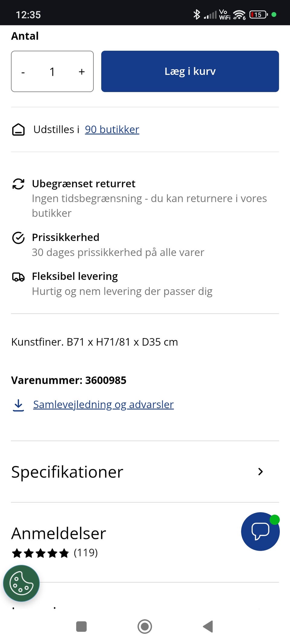Tap the store house icon

[x=18, y=130]
